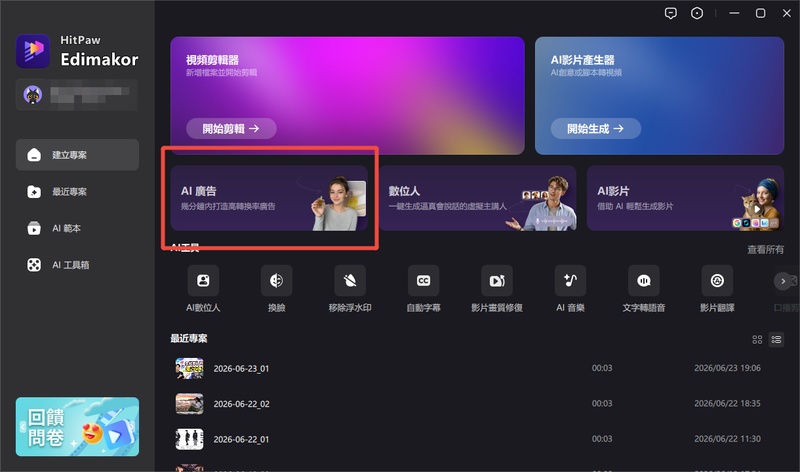Open the 回饋問卷 feedback banner
Viewport: 800px width, 472px height.
click(x=77, y=427)
